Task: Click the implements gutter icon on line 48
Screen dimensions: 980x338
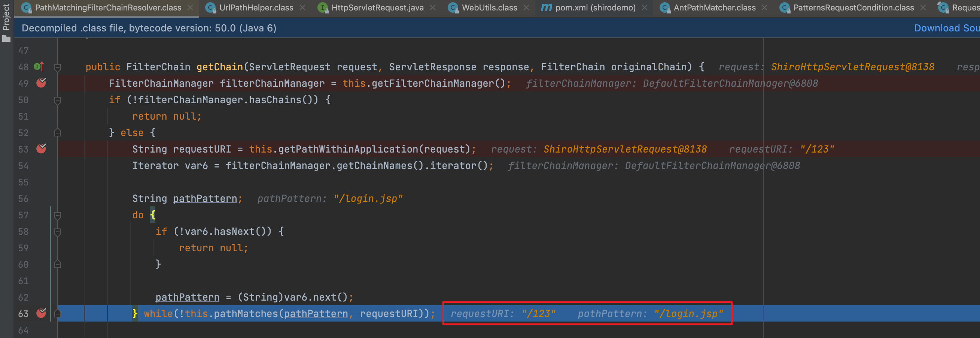Action: click(x=39, y=67)
